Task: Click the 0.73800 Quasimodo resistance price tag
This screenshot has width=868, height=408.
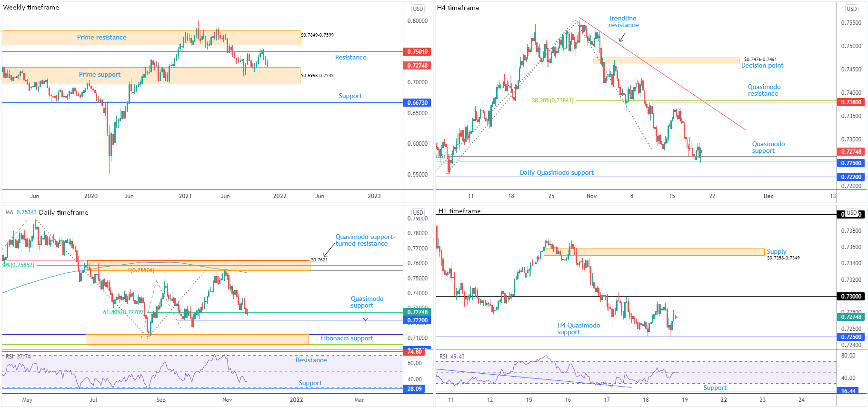Action: [851, 102]
